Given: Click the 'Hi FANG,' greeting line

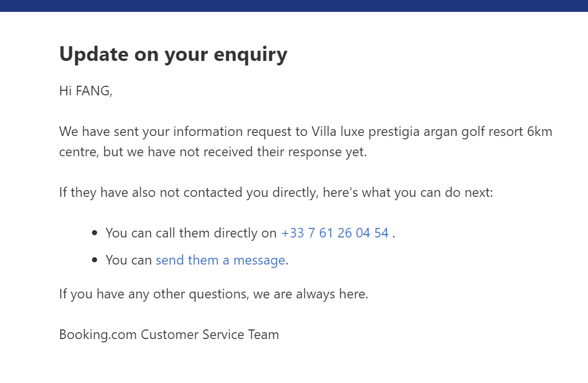Looking at the screenshot, I should point(86,90).
